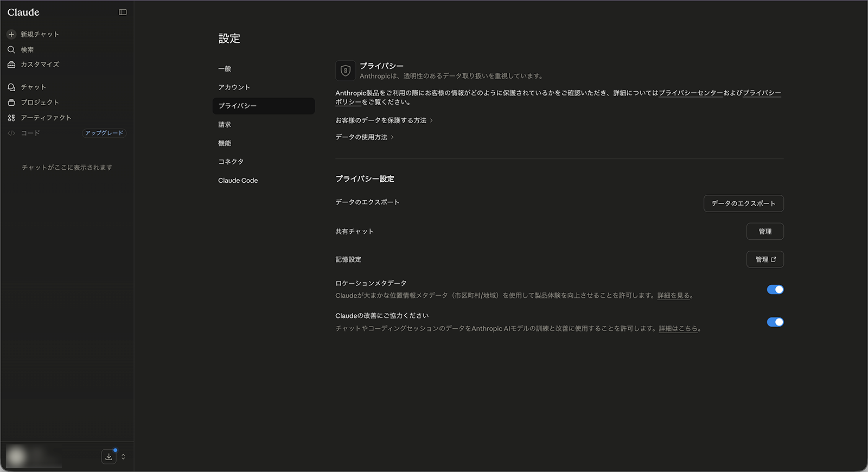The width and height of the screenshot is (868, 472).
Task: Open the プライバシーポリシー link
Action: click(762, 93)
